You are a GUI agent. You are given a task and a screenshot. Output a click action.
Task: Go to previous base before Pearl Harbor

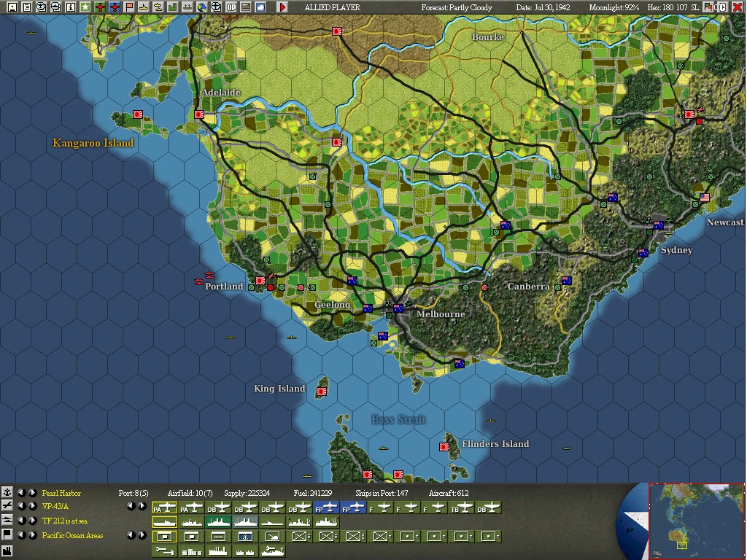tap(21, 492)
